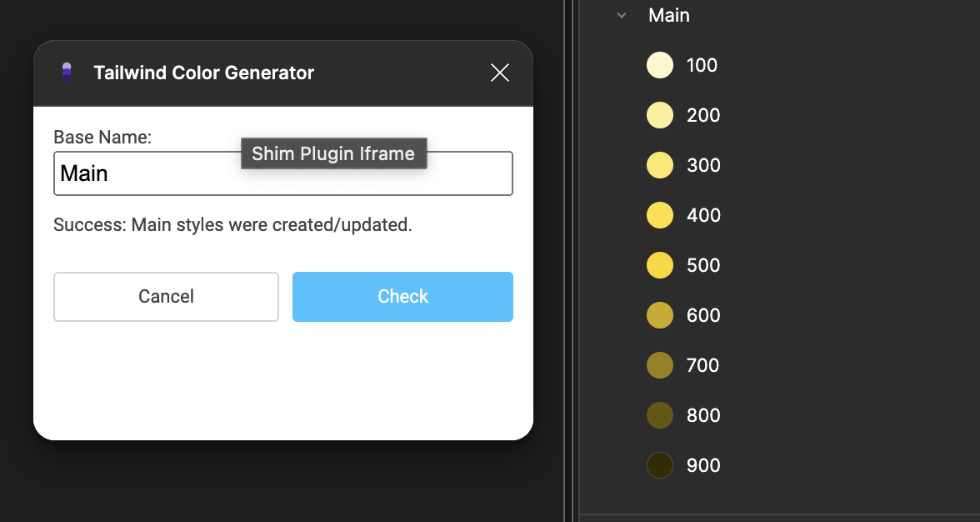Click the '700' style label
Viewport: 980px width, 522px height.
point(702,365)
